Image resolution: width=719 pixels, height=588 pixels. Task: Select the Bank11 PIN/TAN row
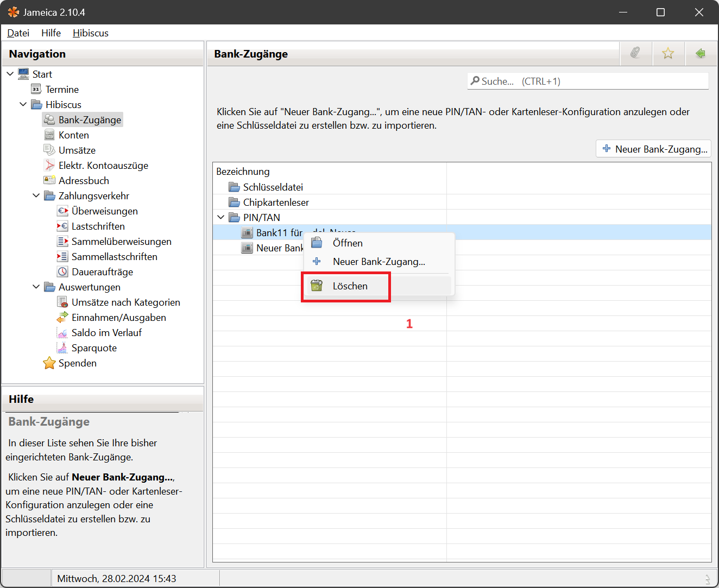pyautogui.click(x=462, y=232)
